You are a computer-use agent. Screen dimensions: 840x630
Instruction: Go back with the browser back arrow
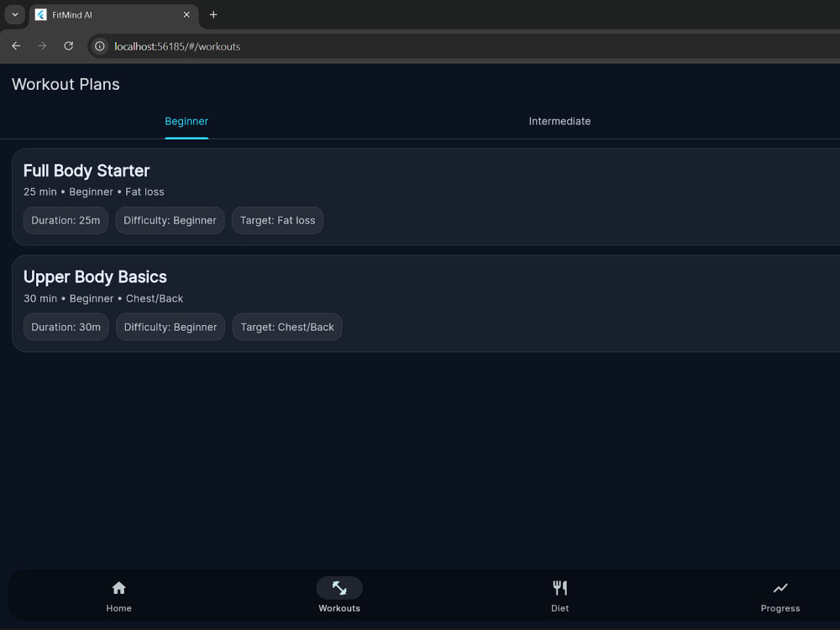click(16, 46)
